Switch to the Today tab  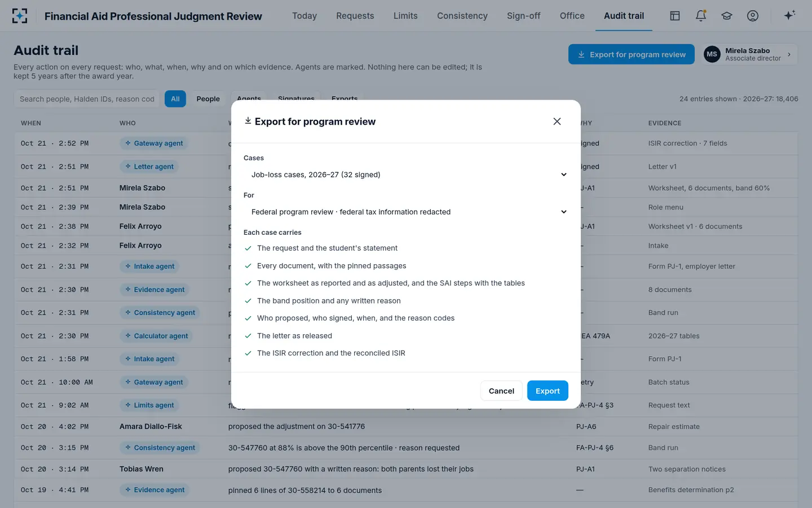tap(304, 16)
